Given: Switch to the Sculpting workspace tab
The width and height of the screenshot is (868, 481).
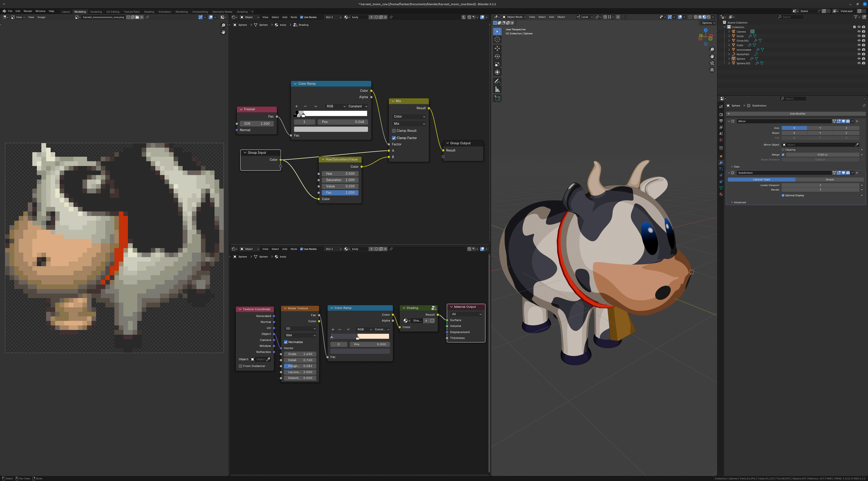Looking at the screenshot, I should click(96, 12).
